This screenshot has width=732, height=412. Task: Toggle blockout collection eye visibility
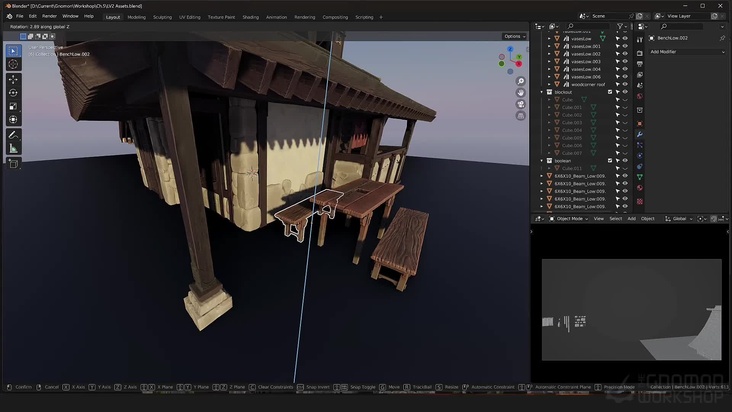coord(625,92)
